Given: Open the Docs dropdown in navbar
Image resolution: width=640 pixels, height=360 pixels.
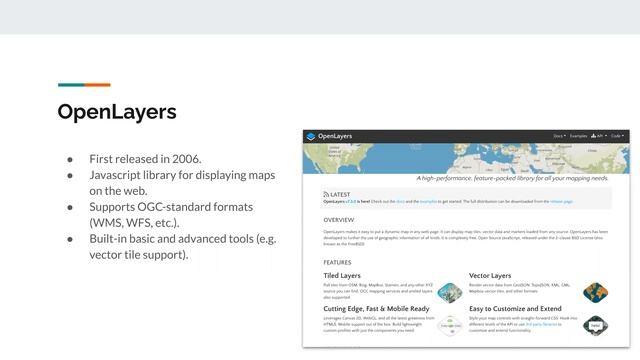Looking at the screenshot, I should pos(559,136).
